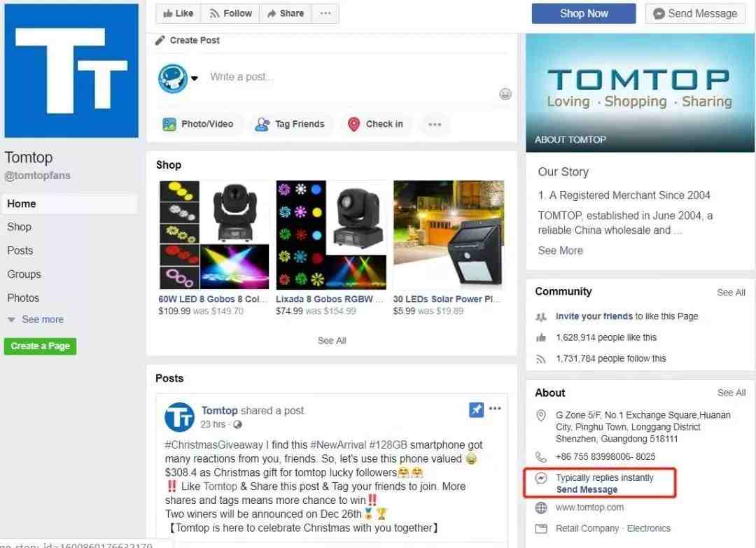This screenshot has width=756, height=548.
Task: Click the pinned post pushpin icon
Action: [476, 409]
